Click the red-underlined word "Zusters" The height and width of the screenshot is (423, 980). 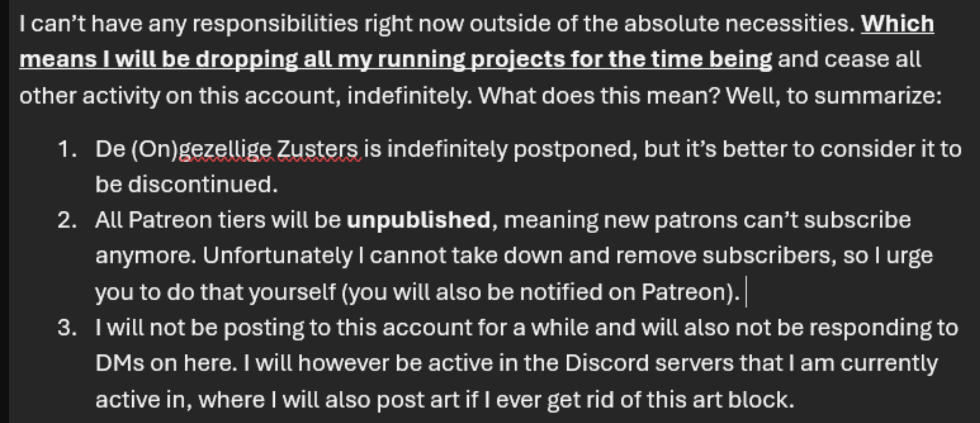click(x=318, y=149)
